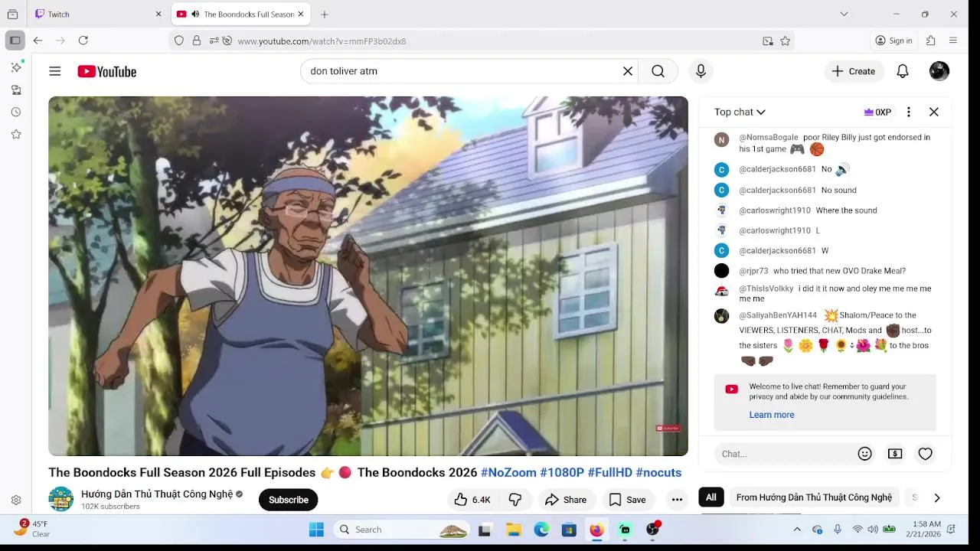Go back in Firefox history
980x551 pixels.
38,41
